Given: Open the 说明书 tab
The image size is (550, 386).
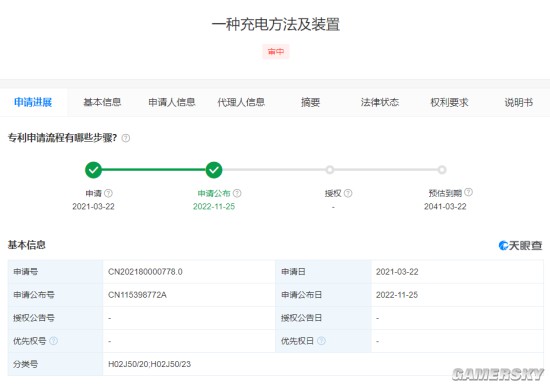Looking at the screenshot, I should coord(519,102).
